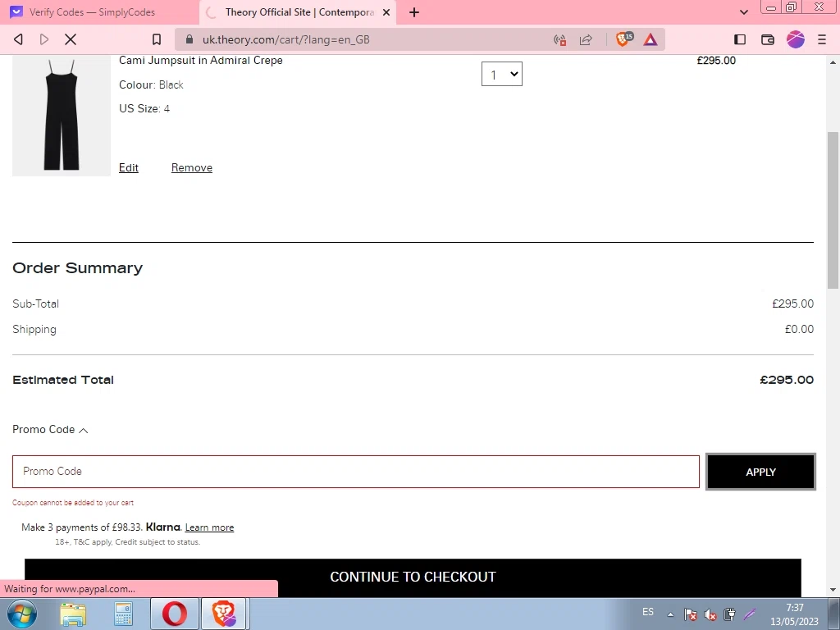Remove the jumpsuit from the cart

click(192, 167)
